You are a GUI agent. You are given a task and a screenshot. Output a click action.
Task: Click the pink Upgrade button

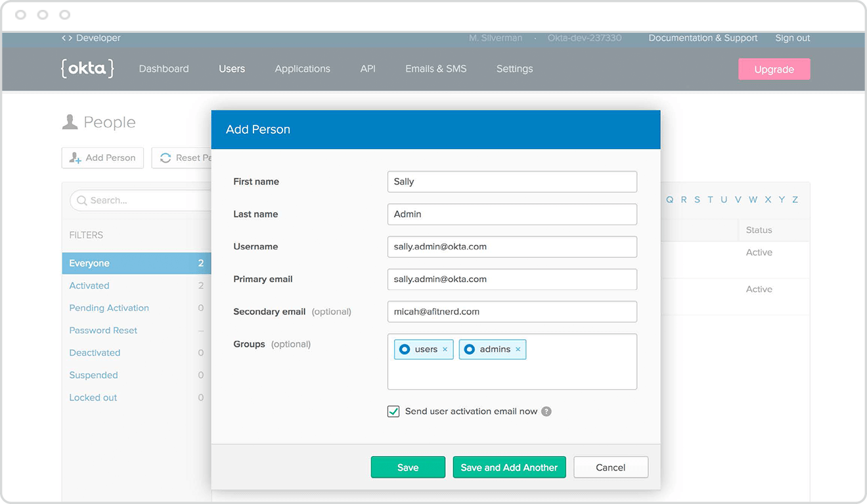click(774, 70)
